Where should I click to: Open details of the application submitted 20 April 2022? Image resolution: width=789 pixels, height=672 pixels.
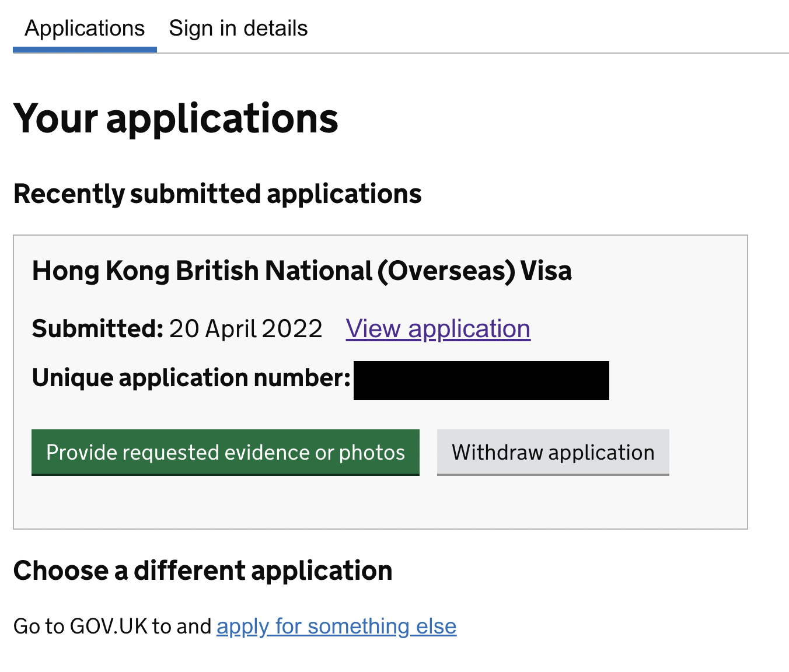(x=438, y=328)
